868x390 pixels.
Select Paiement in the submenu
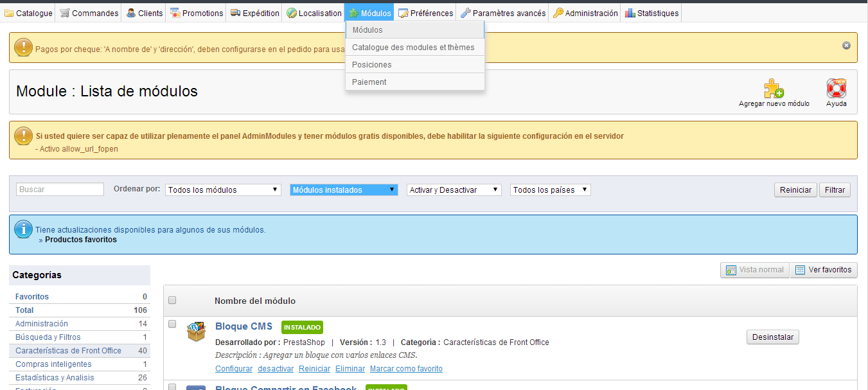click(414, 82)
